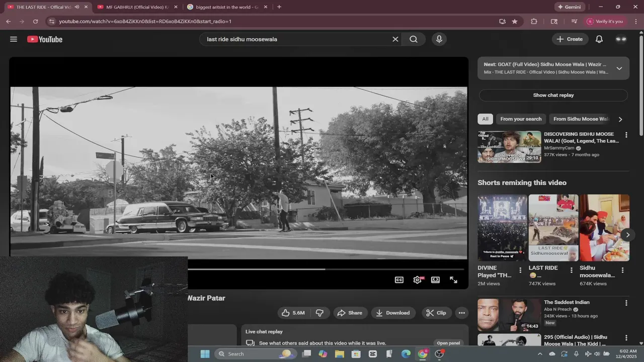The width and height of the screenshot is (644, 362).
Task: Open Gemini in Chrome
Action: [x=570, y=7]
